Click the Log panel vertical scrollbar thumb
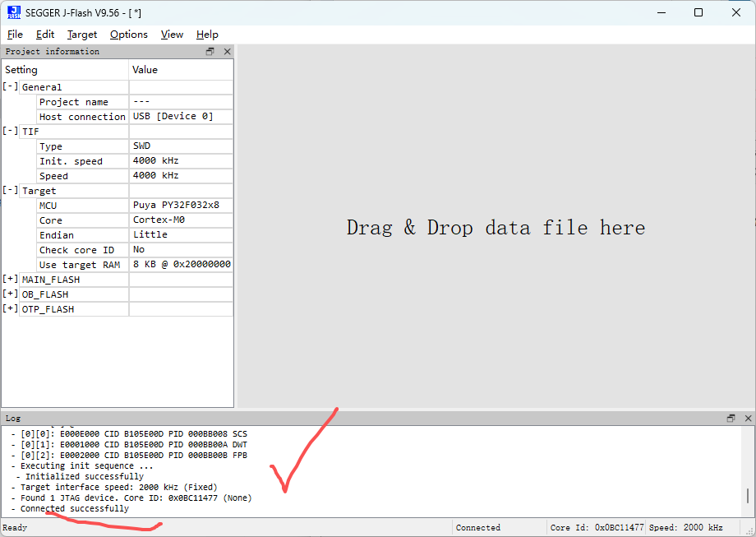 (748, 496)
